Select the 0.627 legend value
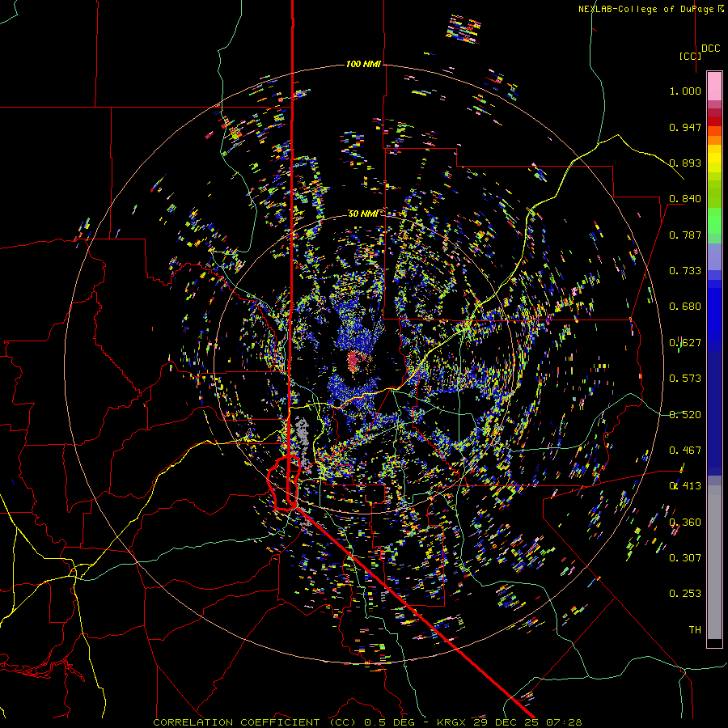The image size is (728, 728). coord(685,343)
